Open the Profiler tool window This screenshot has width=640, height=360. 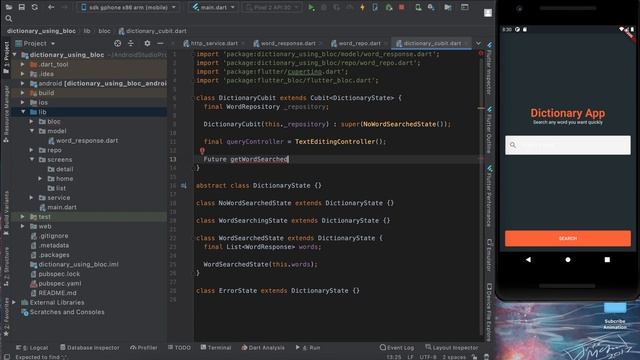144,347
